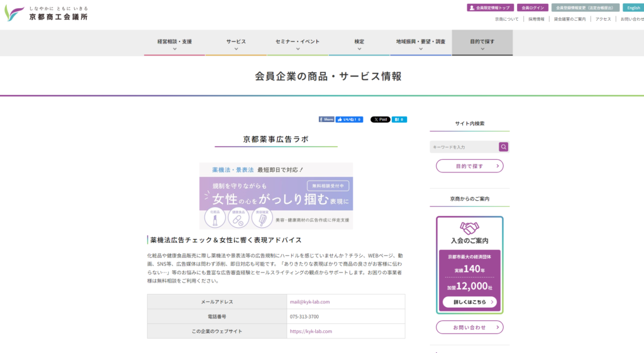This screenshot has width=644, height=353.
Task: Click the handshake icon in the 入会のご案内 card
Action: click(469, 228)
